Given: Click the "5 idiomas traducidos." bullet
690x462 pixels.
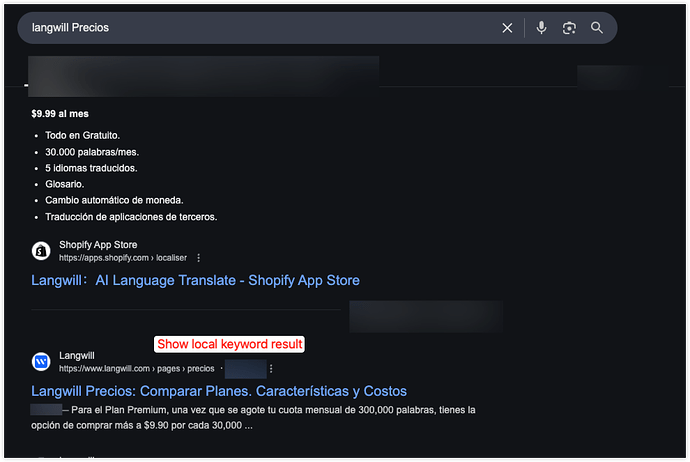Looking at the screenshot, I should (x=91, y=168).
